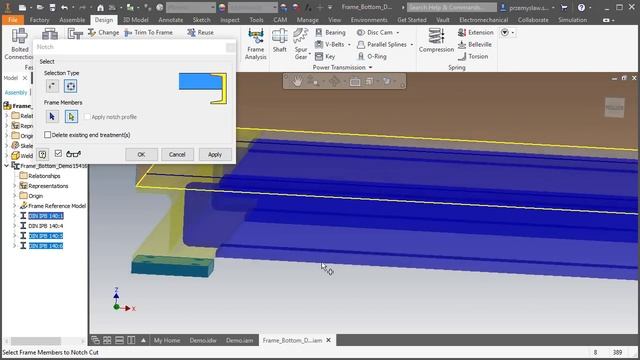Expand the DIN IPB 140:4 node

tap(14, 226)
